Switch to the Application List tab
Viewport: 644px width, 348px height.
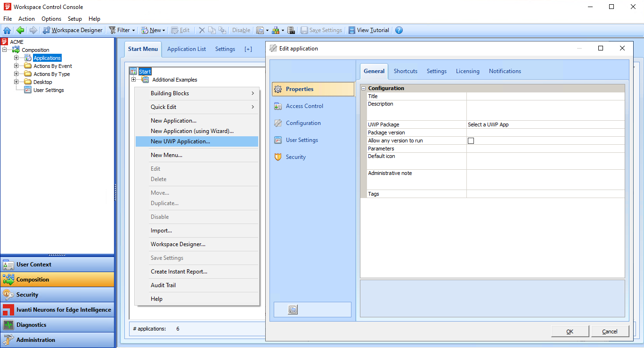187,49
